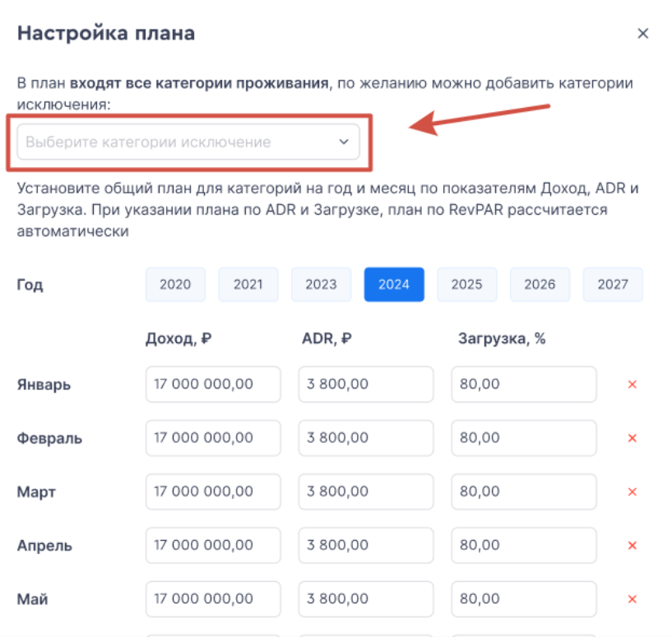This screenshot has width=672, height=637.
Task: Clear the Январь row with red X
Action: 633,384
